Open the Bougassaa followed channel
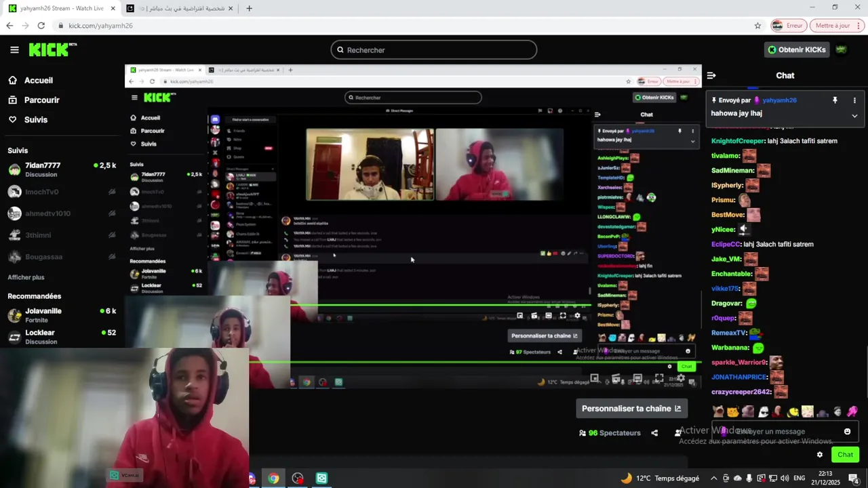Screen dimensions: 868x488 (62, 257)
